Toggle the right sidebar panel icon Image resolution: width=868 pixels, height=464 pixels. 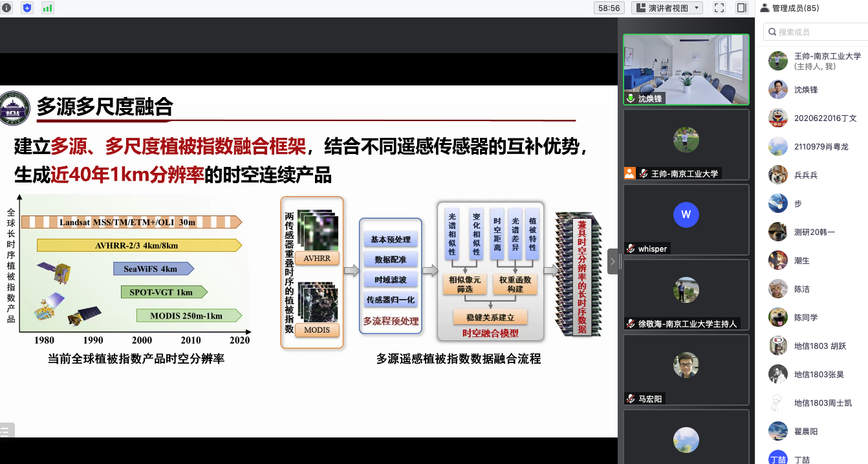(741, 8)
